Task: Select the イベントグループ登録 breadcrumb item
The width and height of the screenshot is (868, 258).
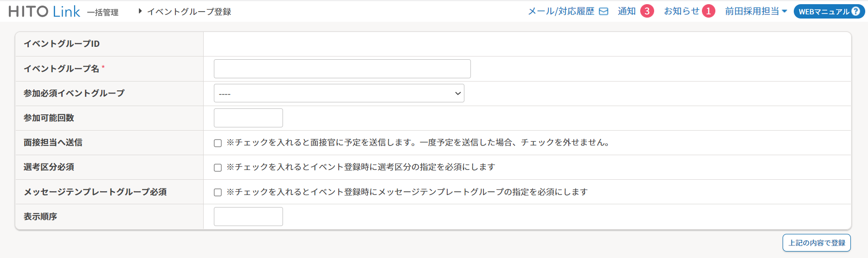Action: pyautogui.click(x=189, y=12)
